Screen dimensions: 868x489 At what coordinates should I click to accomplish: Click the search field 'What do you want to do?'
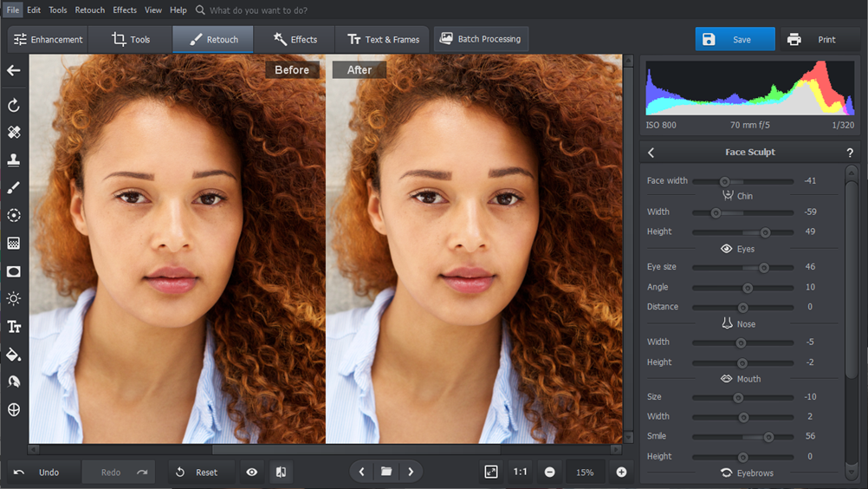258,10
